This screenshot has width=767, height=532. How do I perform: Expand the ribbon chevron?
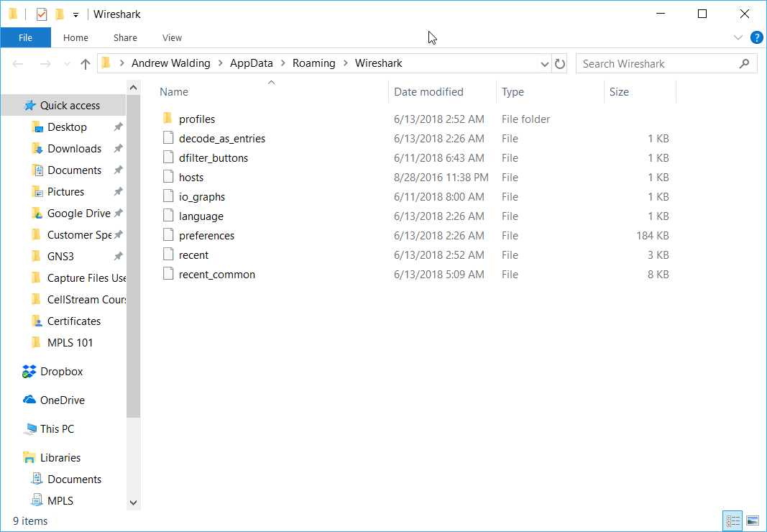(738, 37)
